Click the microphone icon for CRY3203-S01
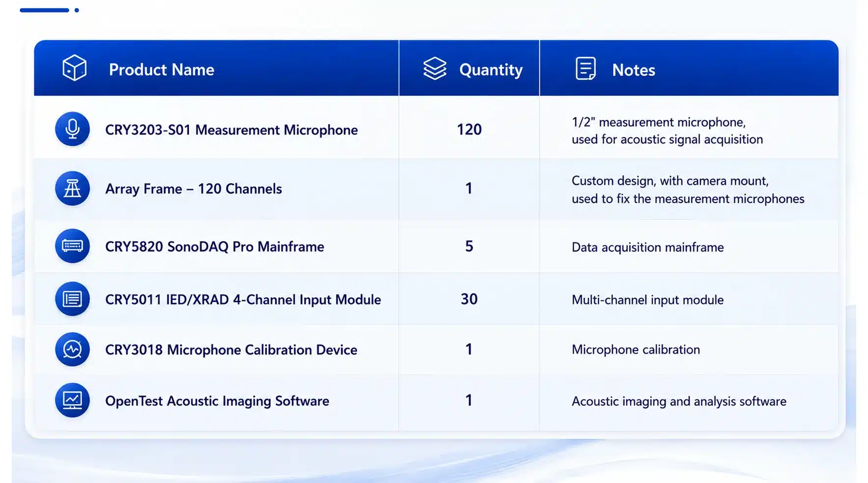Image resolution: width=868 pixels, height=483 pixels. click(72, 129)
